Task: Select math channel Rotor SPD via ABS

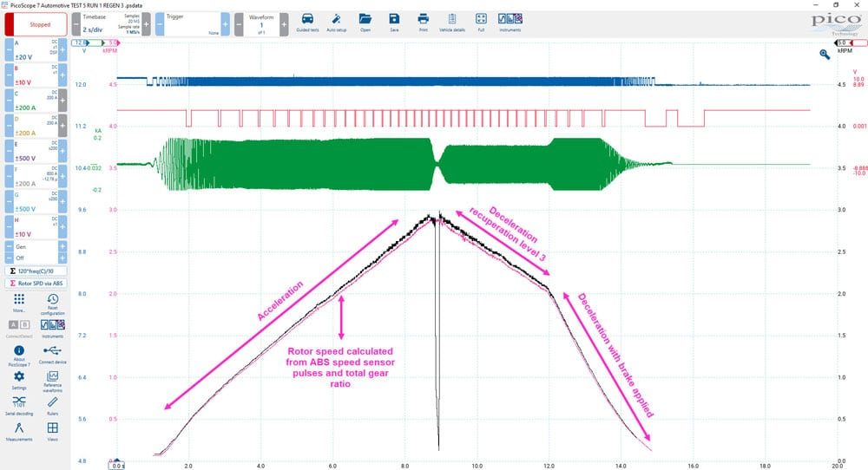Action: tap(36, 283)
